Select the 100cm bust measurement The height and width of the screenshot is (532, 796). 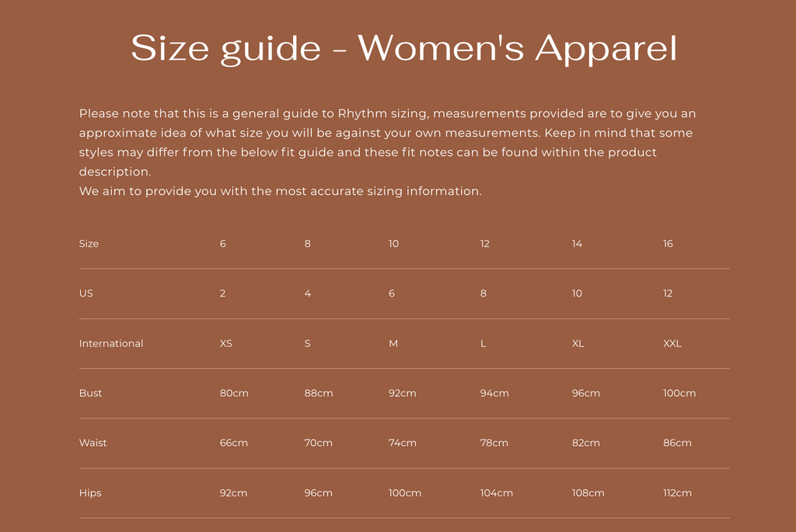coord(679,393)
